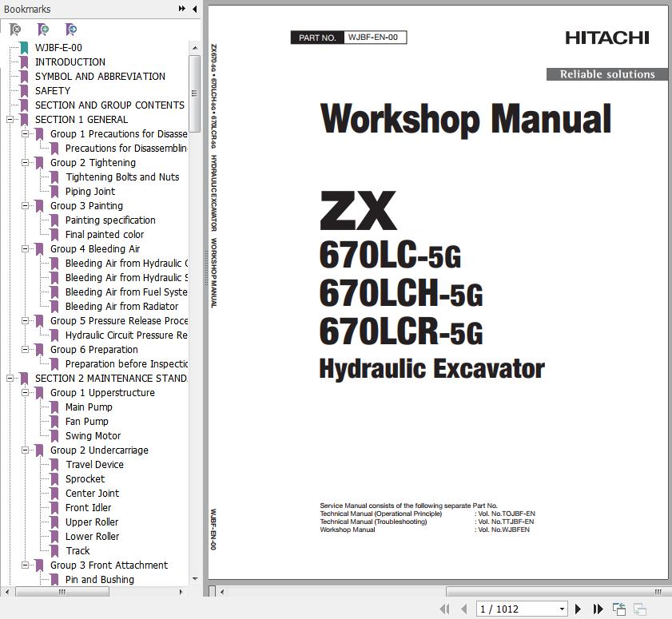Open the Pin and Bushing bookmark
Image resolution: width=672 pixels, height=619 pixels.
click(99, 580)
